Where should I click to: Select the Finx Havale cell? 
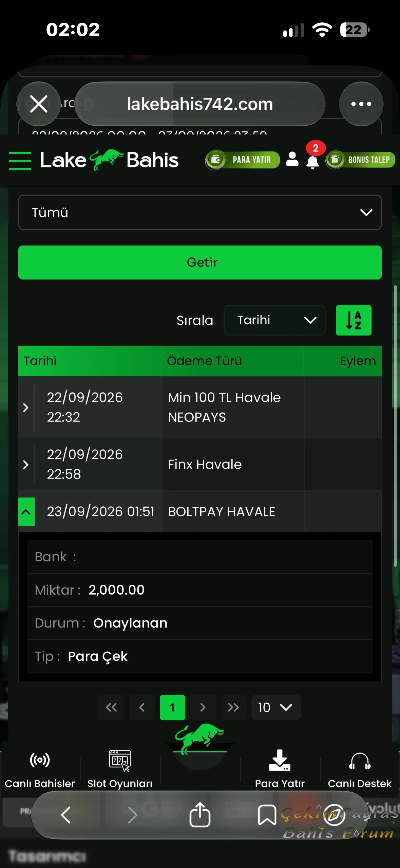click(x=233, y=464)
